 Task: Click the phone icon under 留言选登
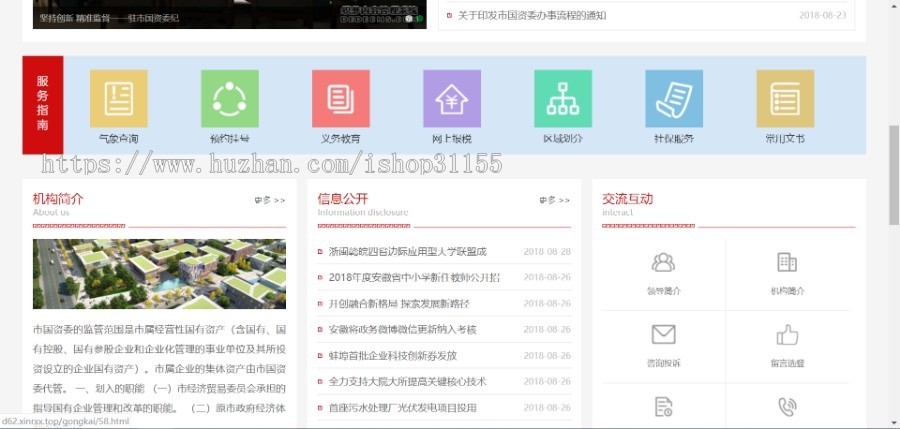787,407
